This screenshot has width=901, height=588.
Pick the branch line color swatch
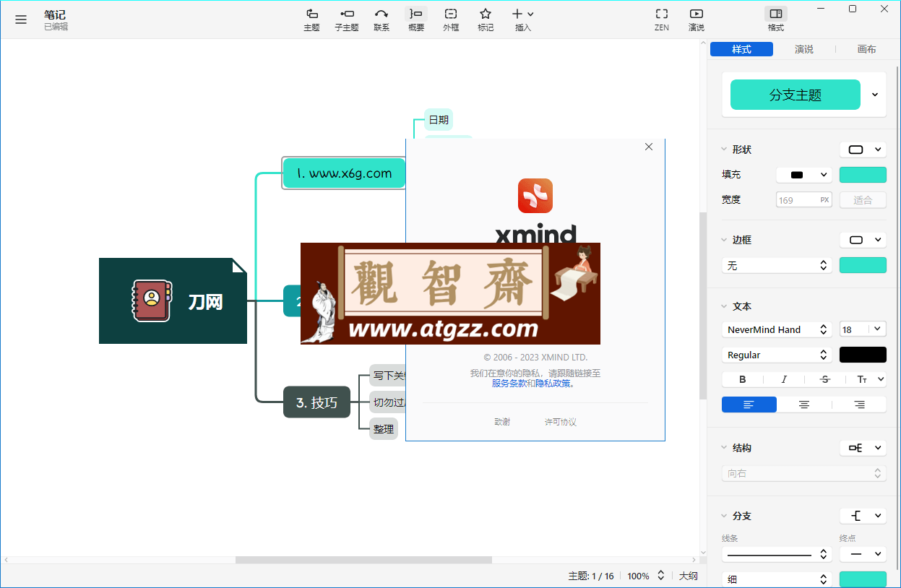point(863,579)
